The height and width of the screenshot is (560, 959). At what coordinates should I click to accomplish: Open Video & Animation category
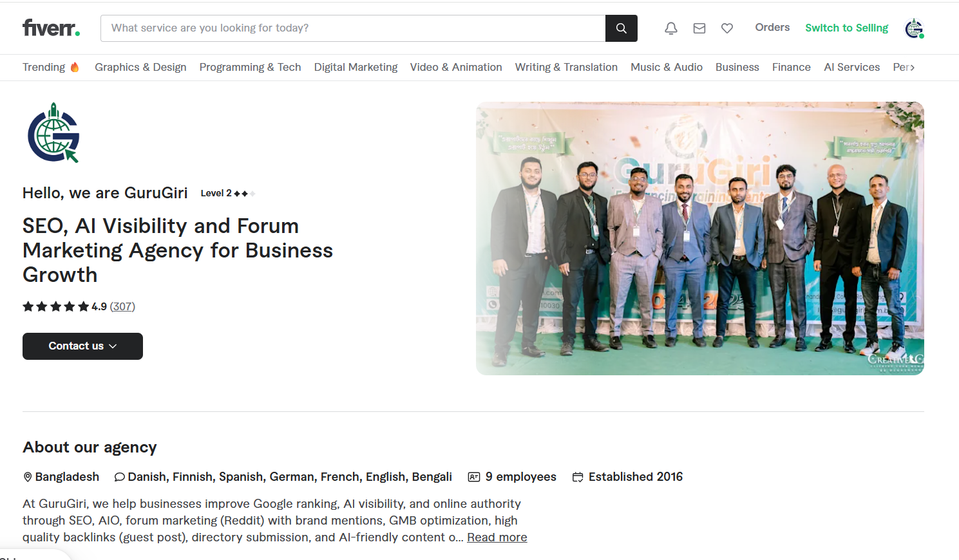tap(456, 67)
